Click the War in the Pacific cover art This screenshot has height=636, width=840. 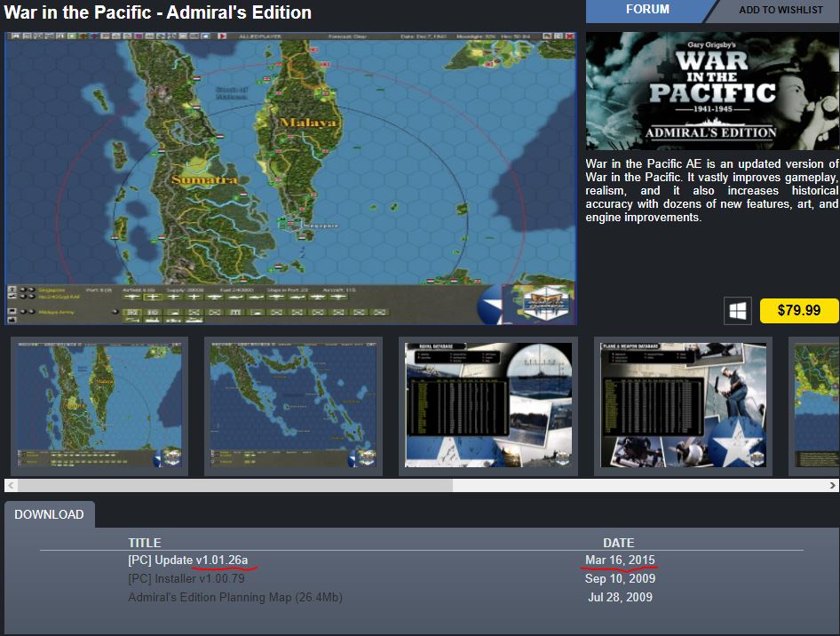(x=712, y=91)
